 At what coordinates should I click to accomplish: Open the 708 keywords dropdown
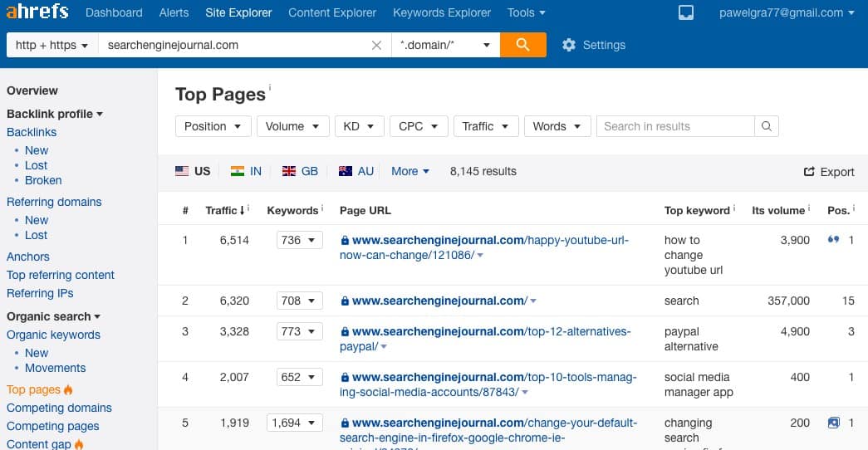300,301
